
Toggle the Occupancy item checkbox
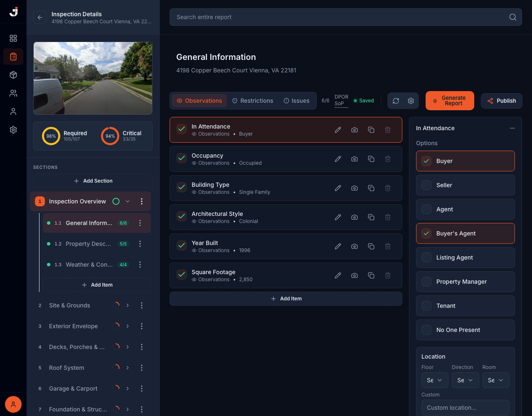click(182, 158)
